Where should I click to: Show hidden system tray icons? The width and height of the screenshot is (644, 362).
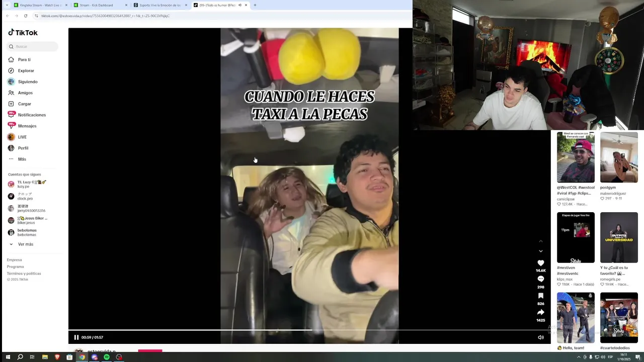tap(579, 357)
